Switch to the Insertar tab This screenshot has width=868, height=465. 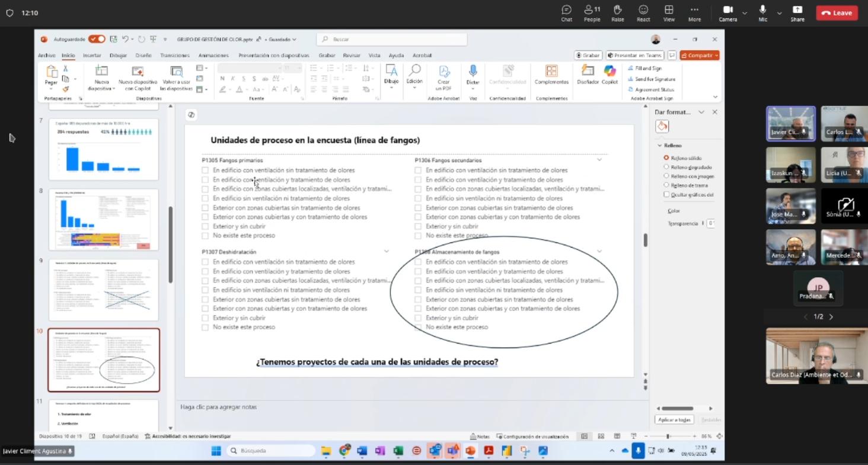pos(92,55)
